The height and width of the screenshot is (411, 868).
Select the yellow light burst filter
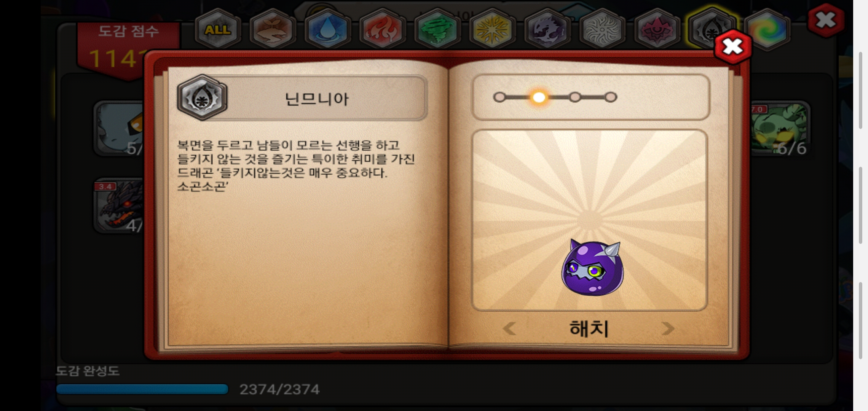tap(492, 29)
